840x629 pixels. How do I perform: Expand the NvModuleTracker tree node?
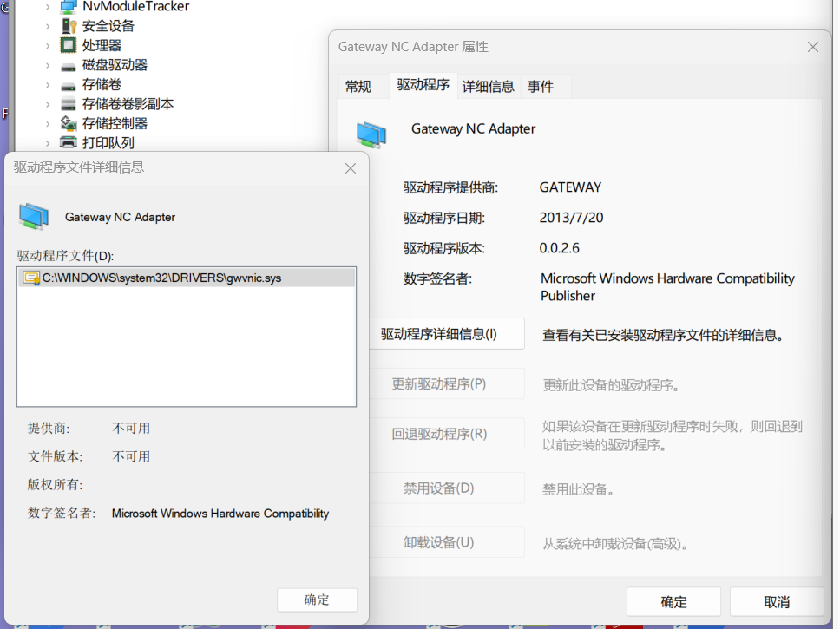(x=48, y=7)
